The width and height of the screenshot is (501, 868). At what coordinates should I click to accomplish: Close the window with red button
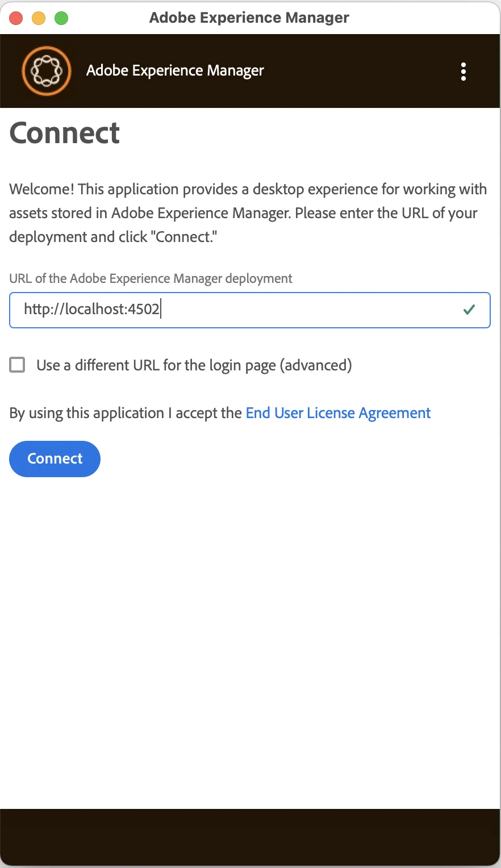point(16,18)
